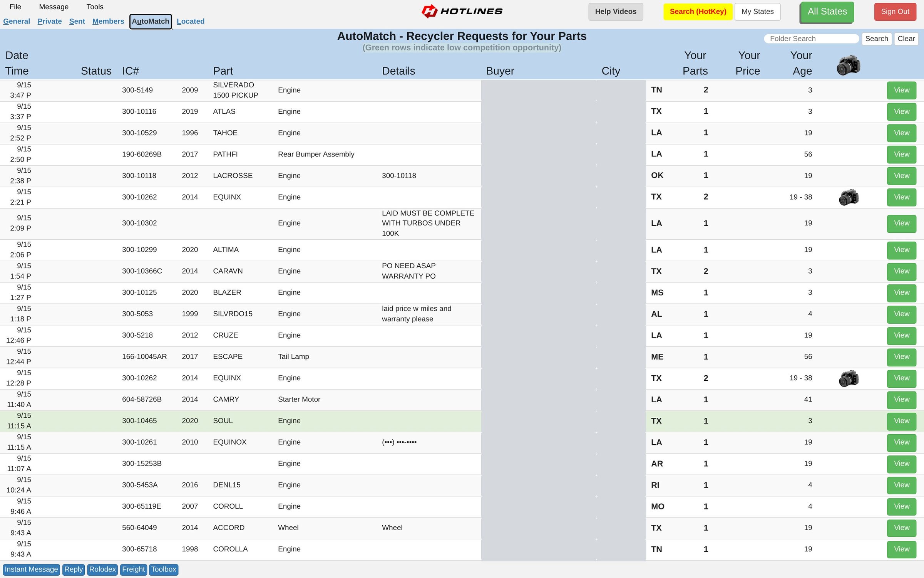Click the camera icon in the column header

click(848, 65)
